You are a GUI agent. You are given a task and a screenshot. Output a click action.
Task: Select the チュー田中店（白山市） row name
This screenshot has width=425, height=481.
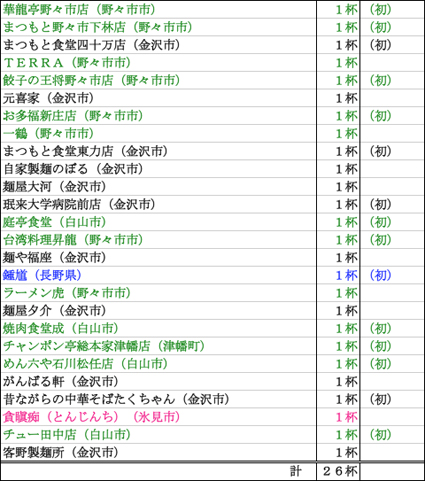click(67, 435)
